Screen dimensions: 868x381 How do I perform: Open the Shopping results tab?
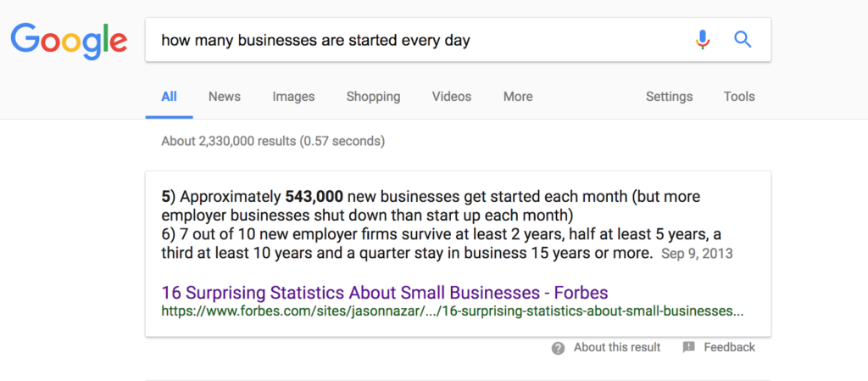[x=373, y=97]
